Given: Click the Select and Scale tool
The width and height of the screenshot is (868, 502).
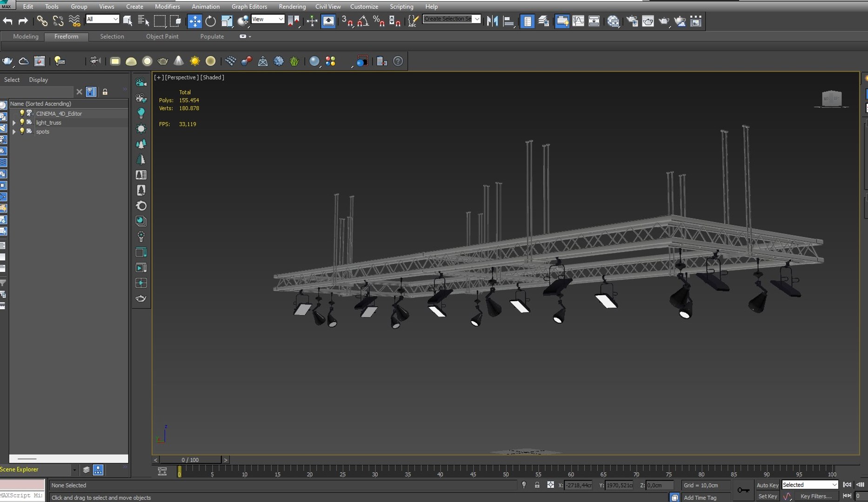Looking at the screenshot, I should coord(227,21).
